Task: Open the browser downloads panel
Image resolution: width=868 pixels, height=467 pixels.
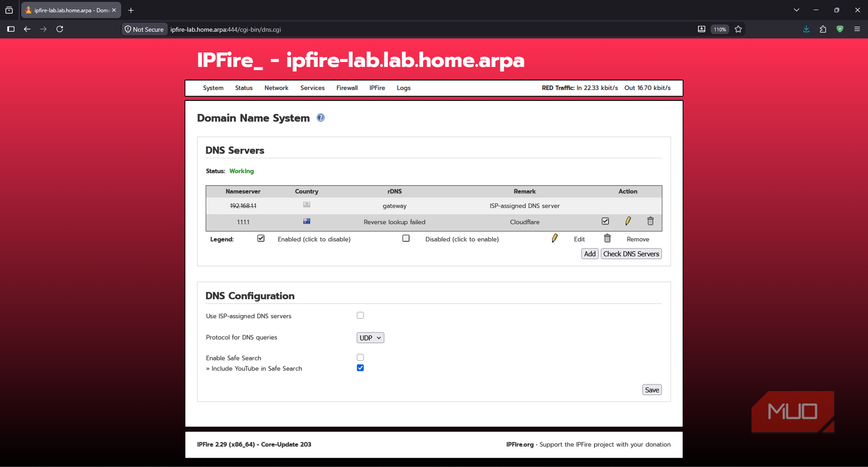Action: pos(806,29)
